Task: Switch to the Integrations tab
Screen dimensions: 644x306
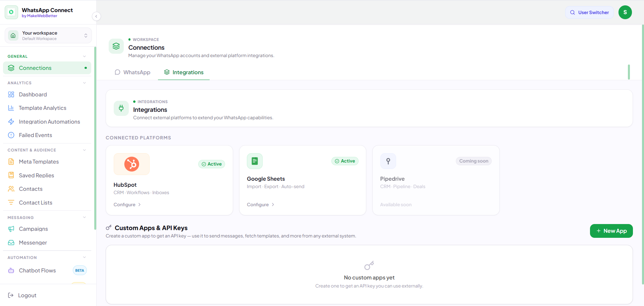Action: (184, 72)
